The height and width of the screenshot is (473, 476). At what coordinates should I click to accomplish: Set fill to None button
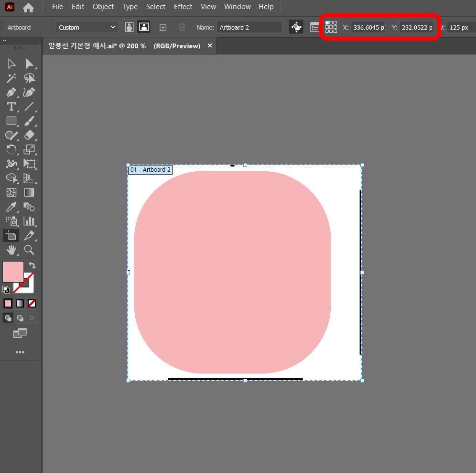pyautogui.click(x=32, y=303)
